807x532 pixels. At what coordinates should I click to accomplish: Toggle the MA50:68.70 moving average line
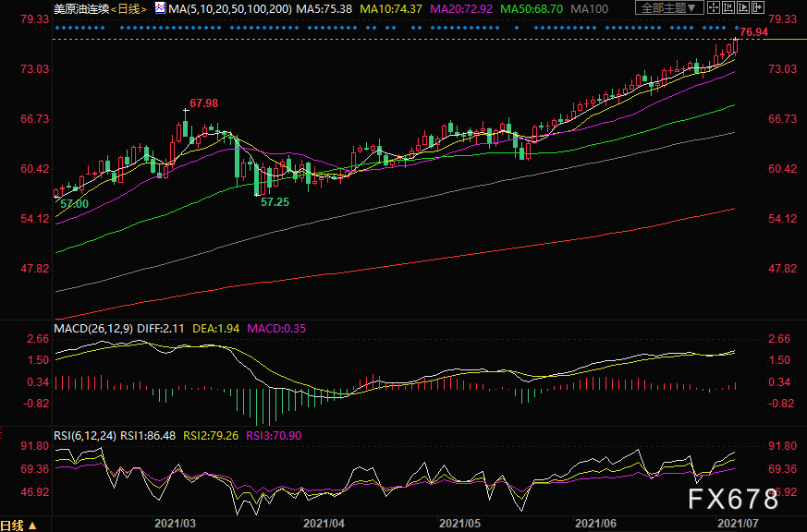[532, 8]
